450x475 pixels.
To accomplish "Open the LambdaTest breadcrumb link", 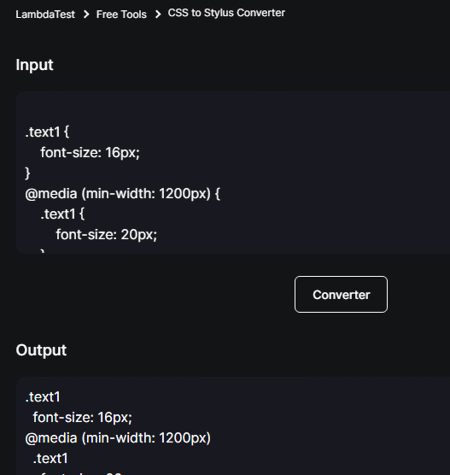I will 45,14.
